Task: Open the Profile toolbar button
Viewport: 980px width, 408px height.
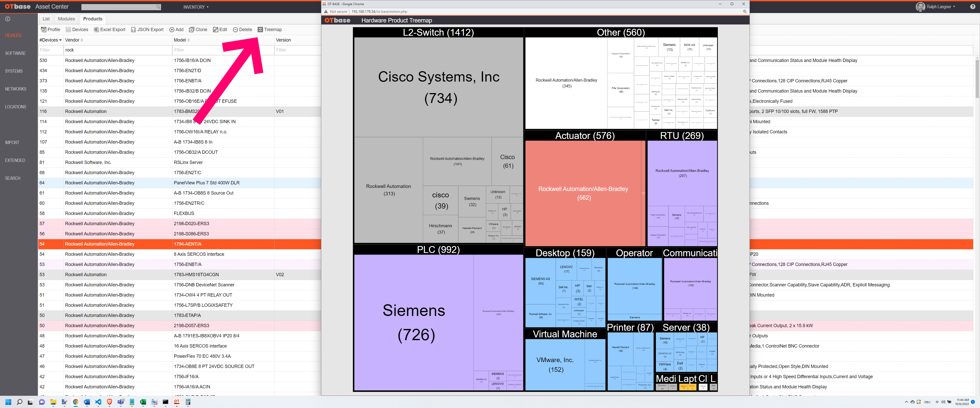Action: tap(51, 30)
